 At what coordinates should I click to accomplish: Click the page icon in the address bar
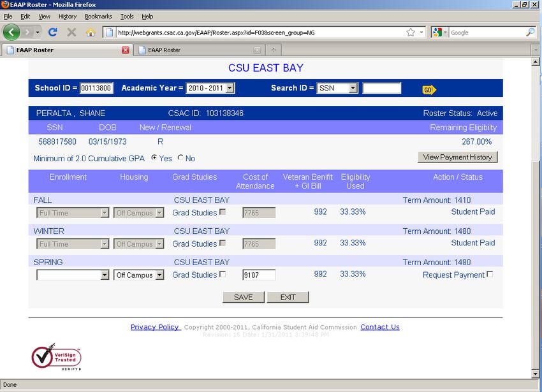(x=110, y=33)
